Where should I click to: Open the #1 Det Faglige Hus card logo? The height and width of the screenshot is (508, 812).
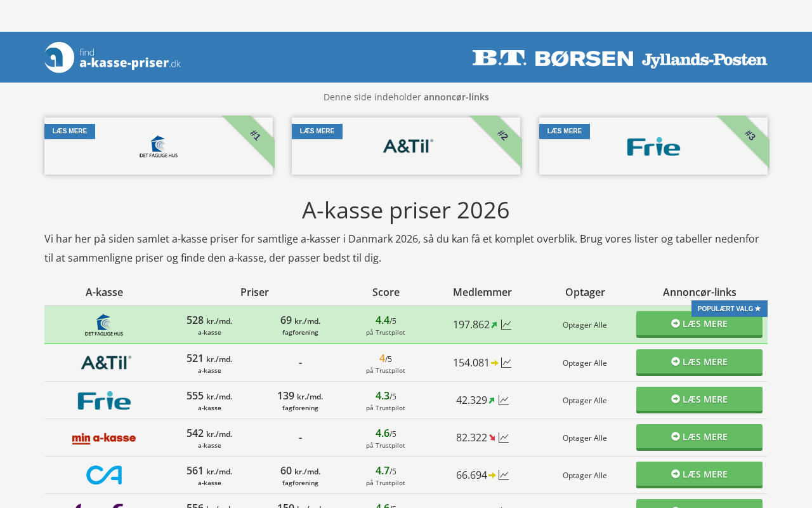click(159, 146)
